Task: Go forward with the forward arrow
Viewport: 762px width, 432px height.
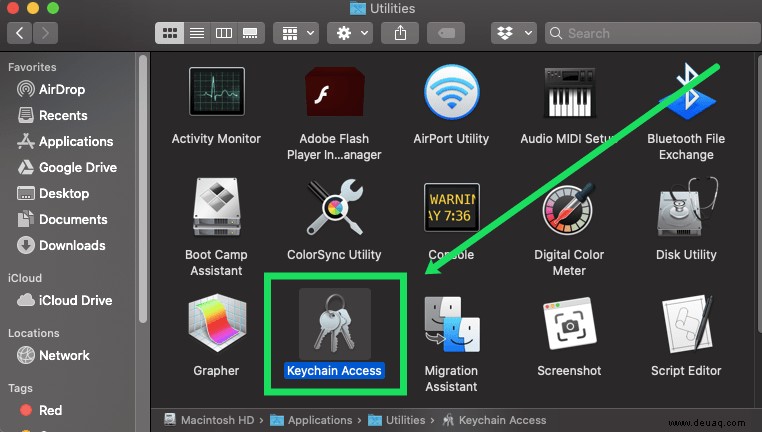Action: pyautogui.click(x=46, y=33)
